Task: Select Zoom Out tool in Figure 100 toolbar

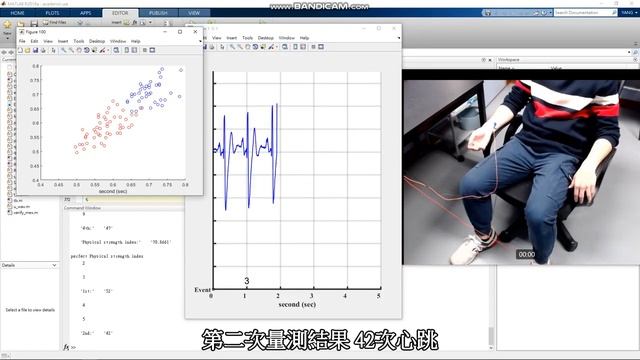Action: click(x=71, y=50)
